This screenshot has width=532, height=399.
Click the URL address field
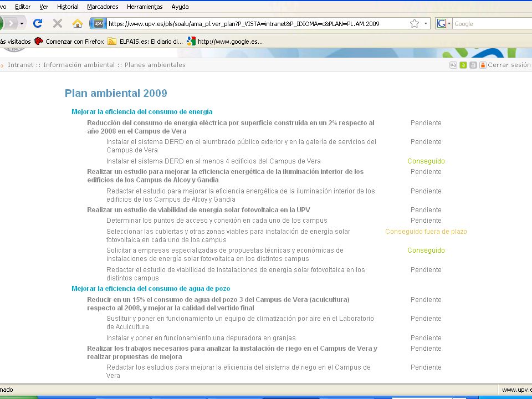click(257, 23)
